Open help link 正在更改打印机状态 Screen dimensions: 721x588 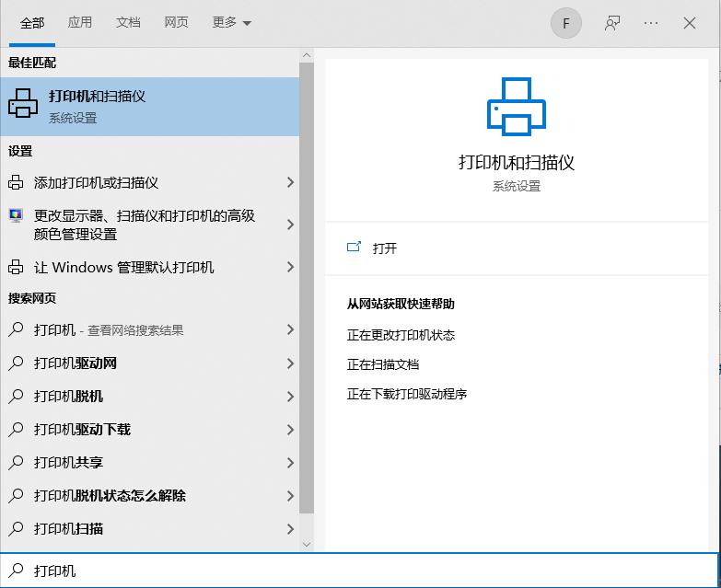click(x=401, y=335)
